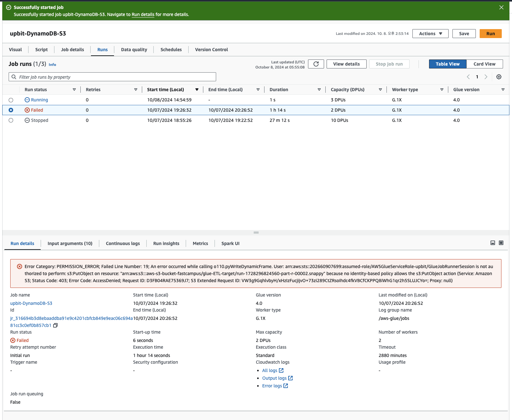Open the Run details tab
512x420 pixels.
pyautogui.click(x=22, y=243)
